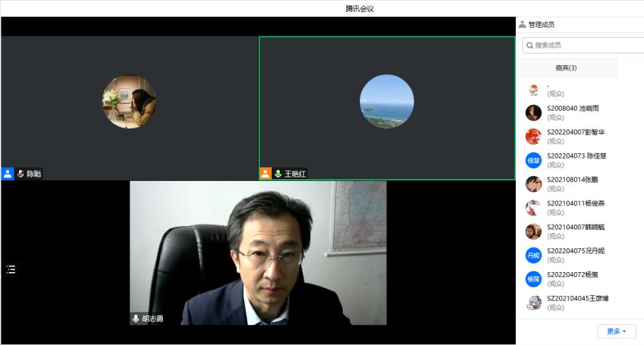Click the muted microphone icon beside 陈聪
The width and height of the screenshot is (644, 345).
tap(21, 174)
